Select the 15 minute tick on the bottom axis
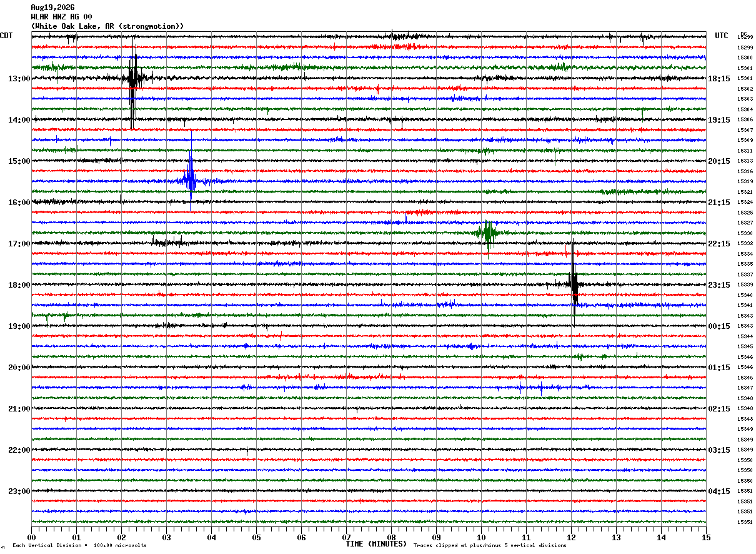The height and width of the screenshot is (554, 756). (x=706, y=537)
